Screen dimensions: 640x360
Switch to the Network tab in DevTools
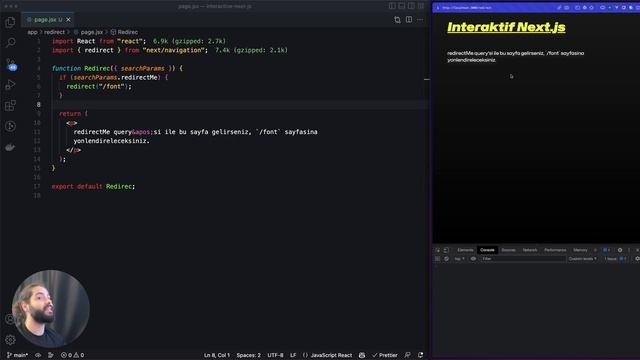(x=530, y=250)
